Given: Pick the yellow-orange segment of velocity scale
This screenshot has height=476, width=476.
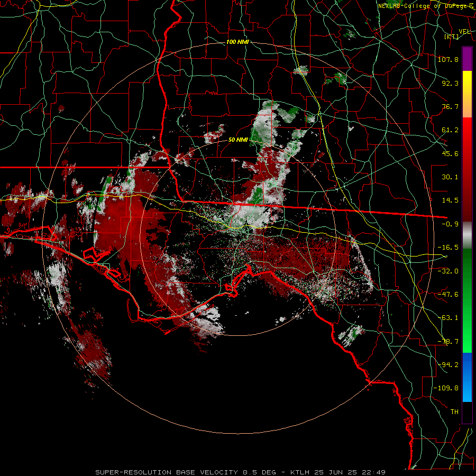Looking at the screenshot, I should (467, 94).
